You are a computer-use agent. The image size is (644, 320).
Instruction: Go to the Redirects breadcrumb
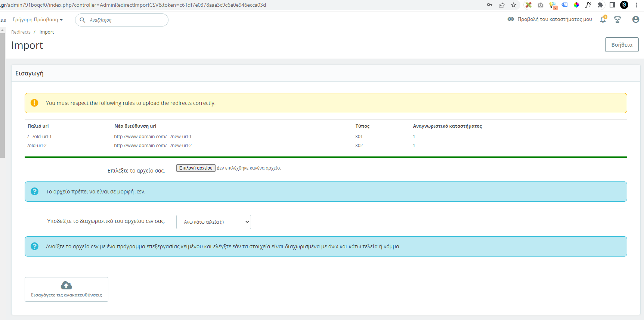(21, 32)
